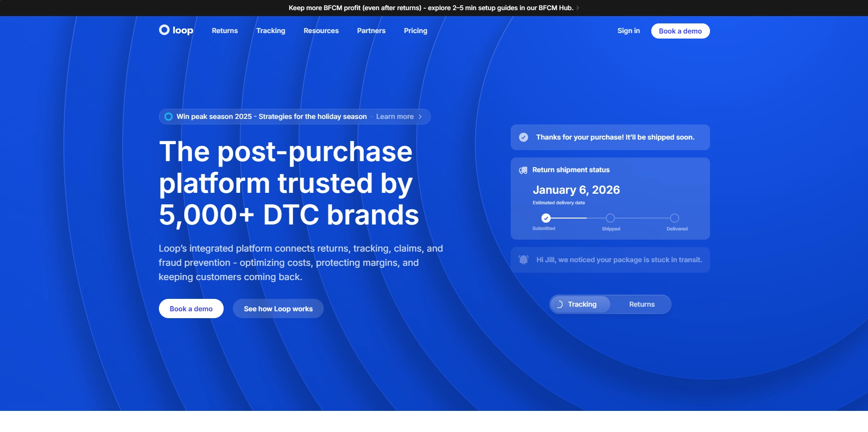868x432 pixels.
Task: Click the alarm bell icon by Hi Jill message
Action: [x=524, y=259]
